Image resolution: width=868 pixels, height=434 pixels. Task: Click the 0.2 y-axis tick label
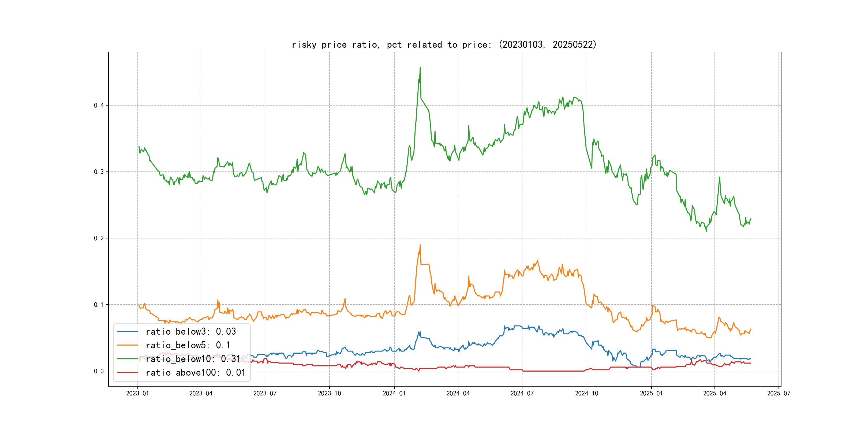coord(99,238)
